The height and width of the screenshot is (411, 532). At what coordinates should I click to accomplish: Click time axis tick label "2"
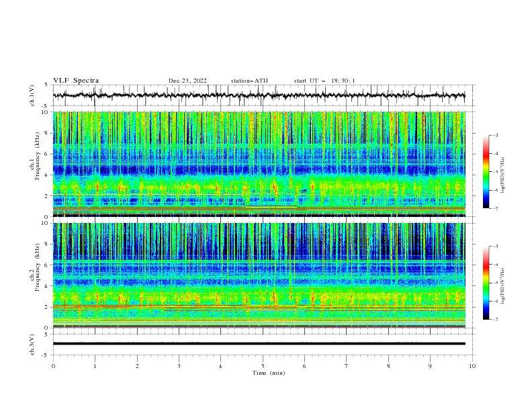137,366
